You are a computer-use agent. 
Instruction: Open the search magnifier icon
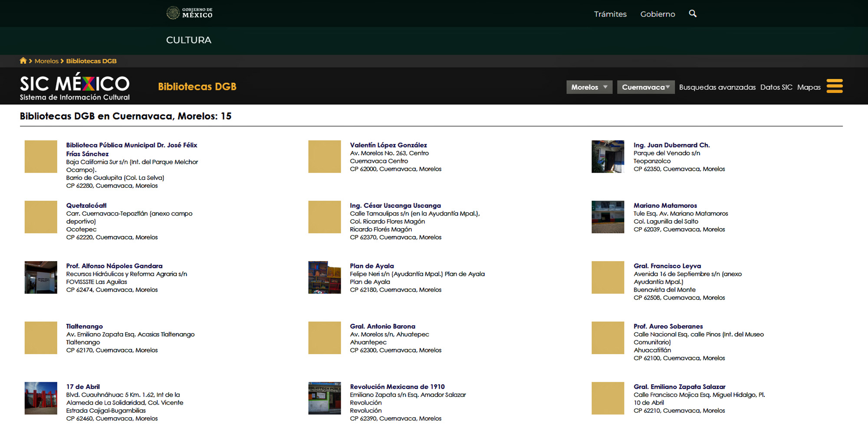click(x=693, y=14)
